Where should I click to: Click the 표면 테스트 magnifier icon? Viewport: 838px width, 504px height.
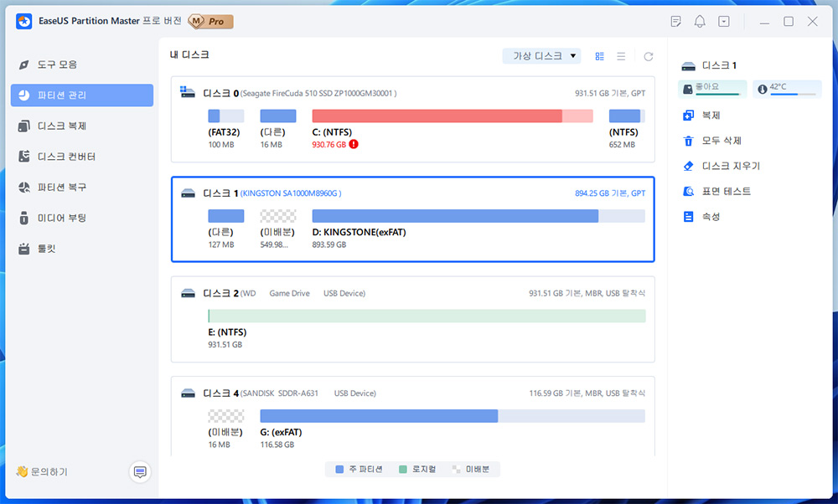point(688,191)
